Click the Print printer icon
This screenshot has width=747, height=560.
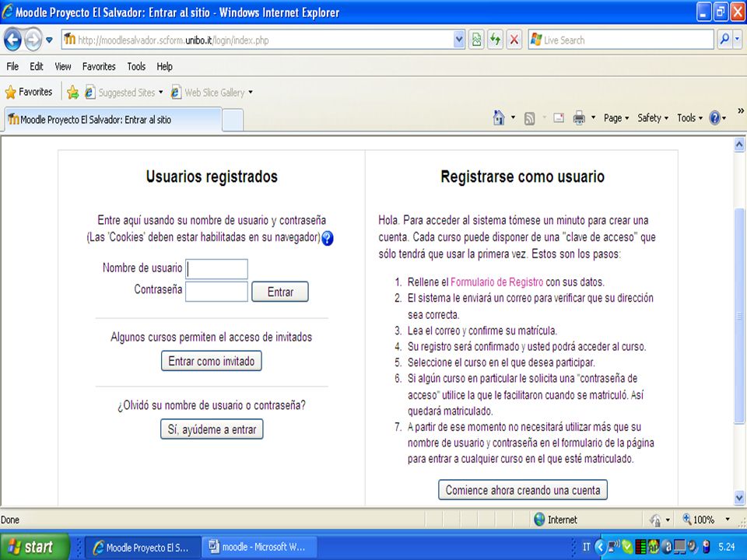(x=579, y=117)
